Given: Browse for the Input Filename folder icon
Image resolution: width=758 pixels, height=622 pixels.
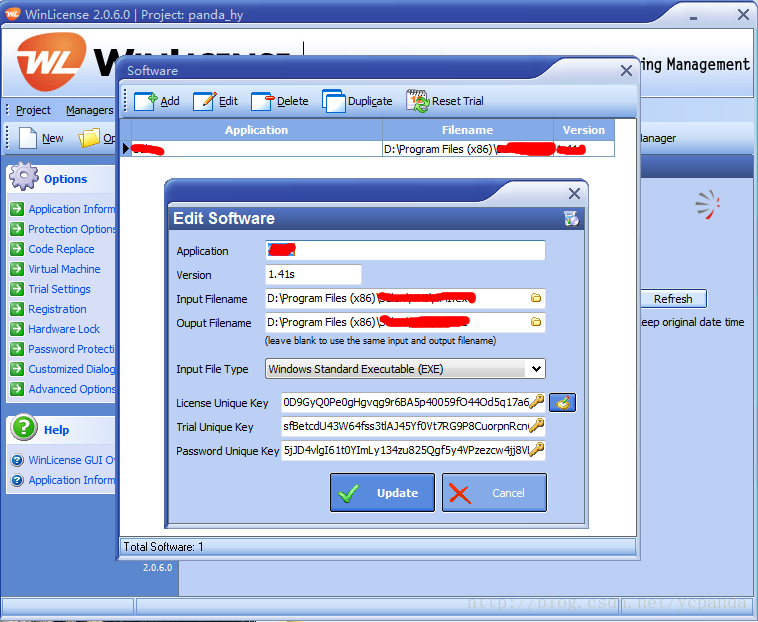Looking at the screenshot, I should 536,298.
